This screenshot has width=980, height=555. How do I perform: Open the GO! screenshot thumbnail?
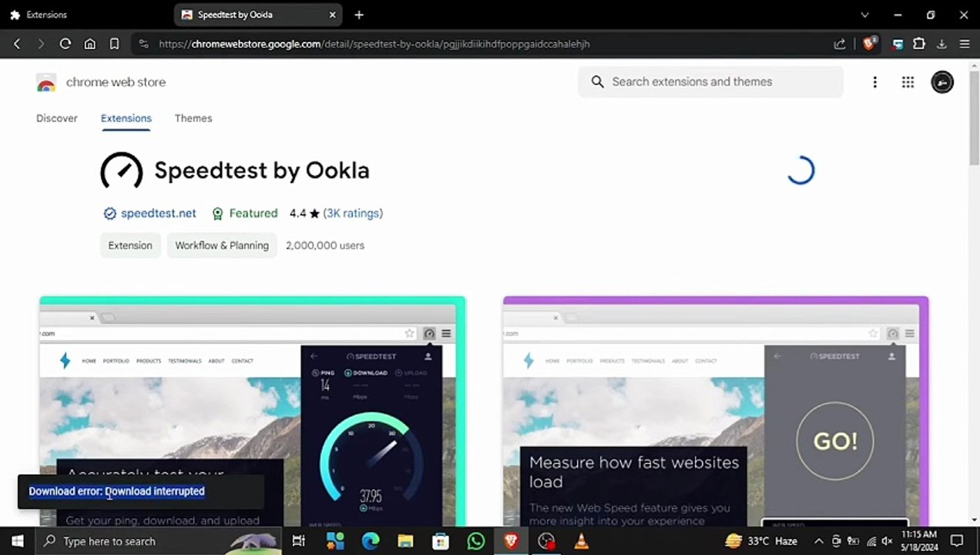click(x=716, y=411)
